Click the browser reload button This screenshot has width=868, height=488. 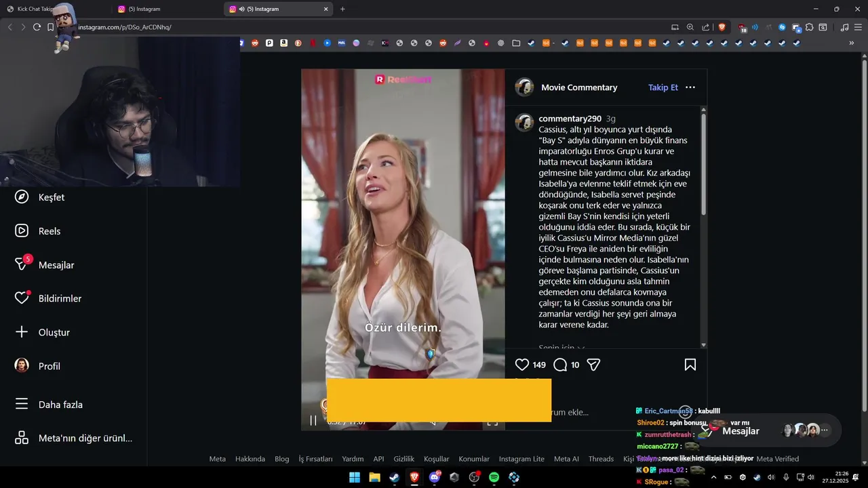pos(37,27)
